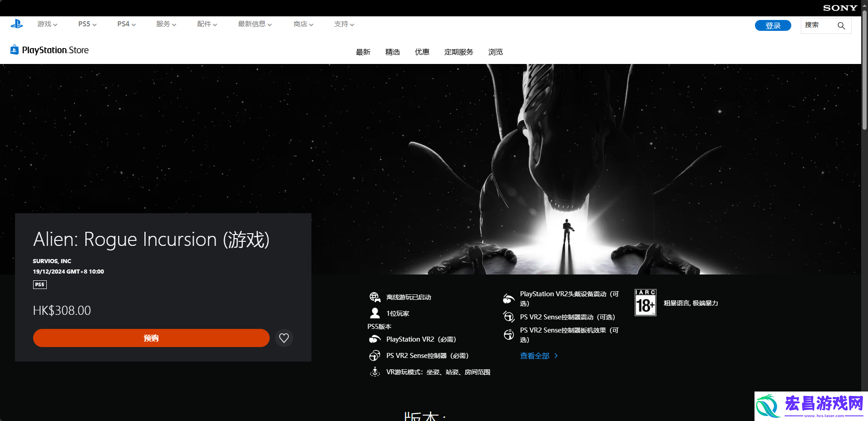Open the 最新 store tab
This screenshot has height=421, width=868.
coord(363,52)
